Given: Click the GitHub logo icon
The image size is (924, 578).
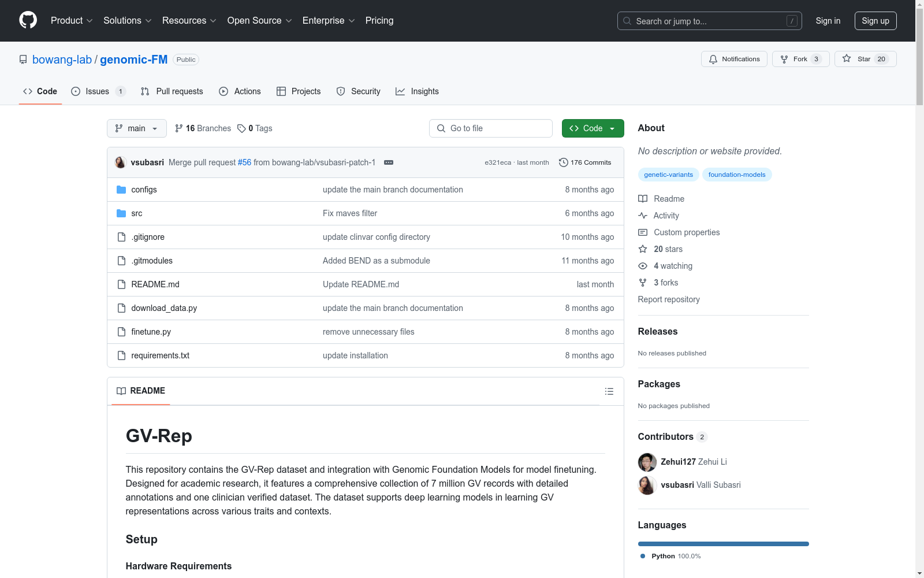Looking at the screenshot, I should coord(28,20).
